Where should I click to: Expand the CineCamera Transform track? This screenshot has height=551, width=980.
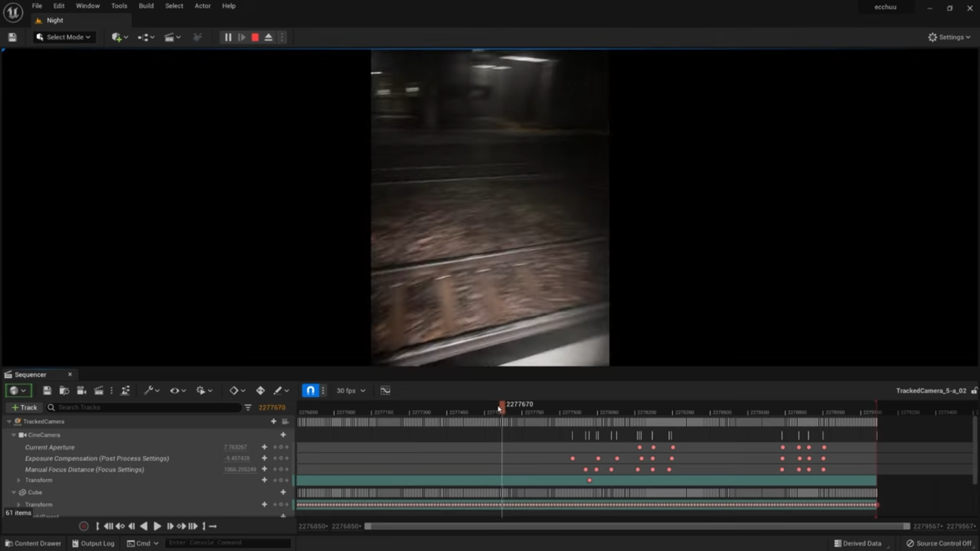click(x=19, y=480)
